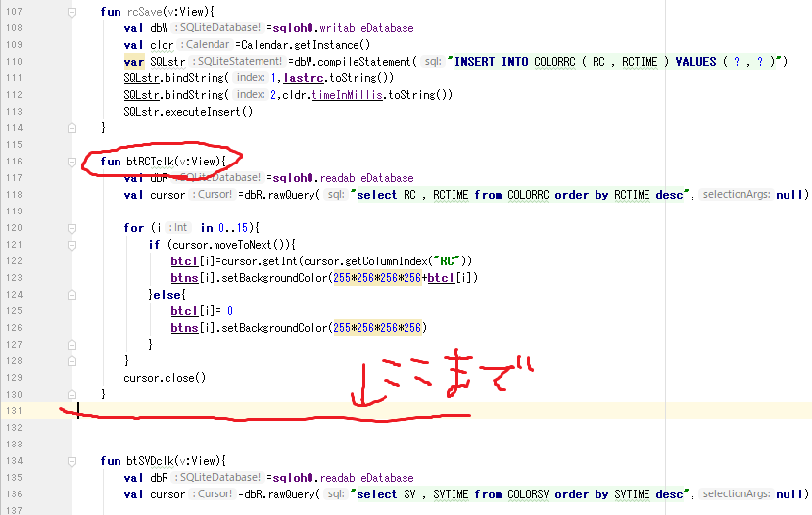Click readableDatabase on line 117
The width and height of the screenshot is (812, 515).
pyautogui.click(x=366, y=178)
